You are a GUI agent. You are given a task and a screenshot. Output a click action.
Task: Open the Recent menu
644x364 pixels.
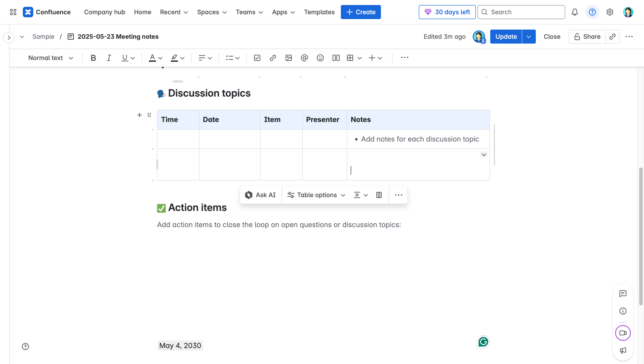click(174, 12)
